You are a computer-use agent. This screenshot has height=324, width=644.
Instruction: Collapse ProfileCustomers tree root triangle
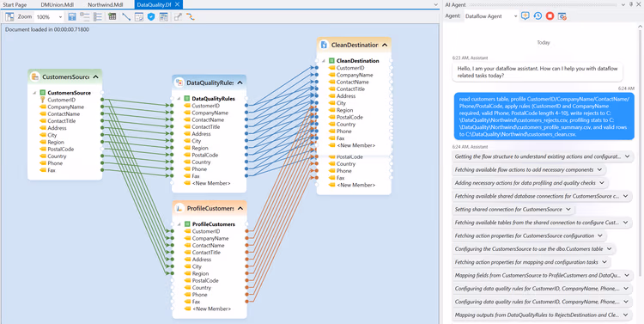179,224
